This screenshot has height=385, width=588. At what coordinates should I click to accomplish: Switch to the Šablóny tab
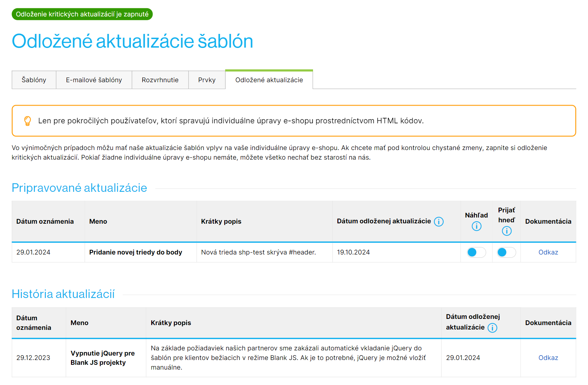point(34,80)
